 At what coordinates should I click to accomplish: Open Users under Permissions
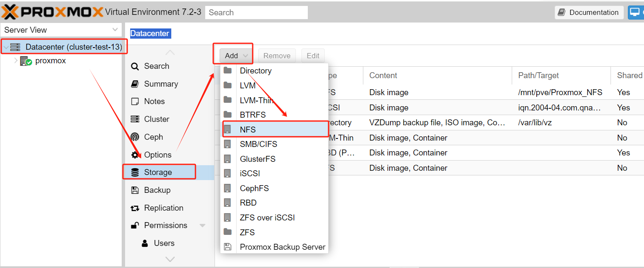point(169,243)
